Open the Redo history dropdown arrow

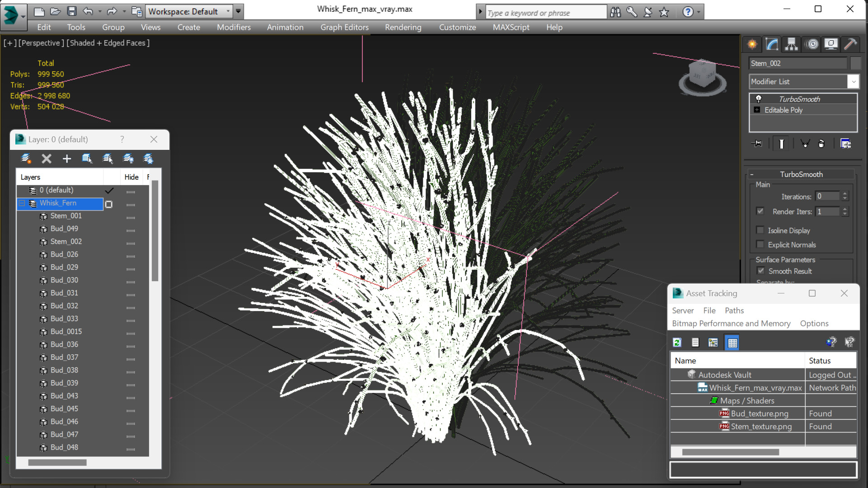click(x=124, y=12)
